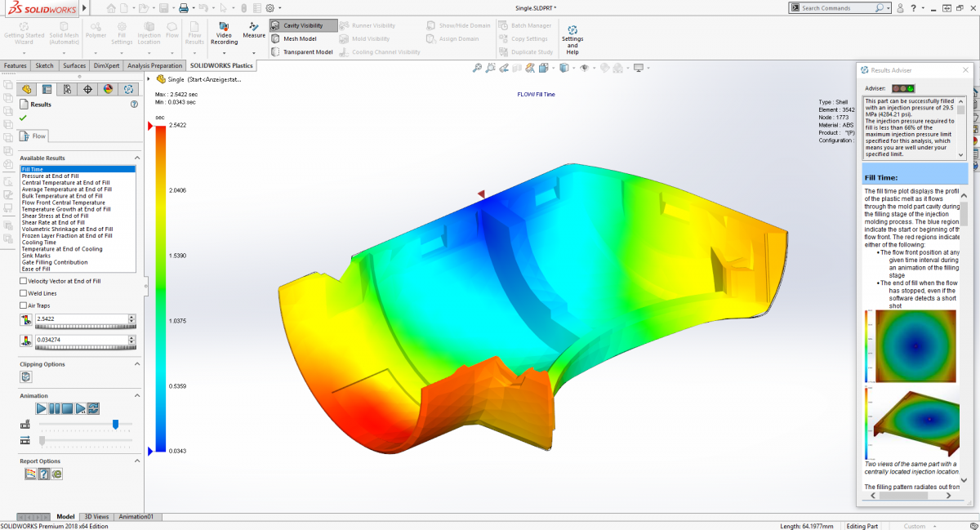The height and width of the screenshot is (530, 980).
Task: Click the Clipping Options plane icon
Action: (x=26, y=376)
